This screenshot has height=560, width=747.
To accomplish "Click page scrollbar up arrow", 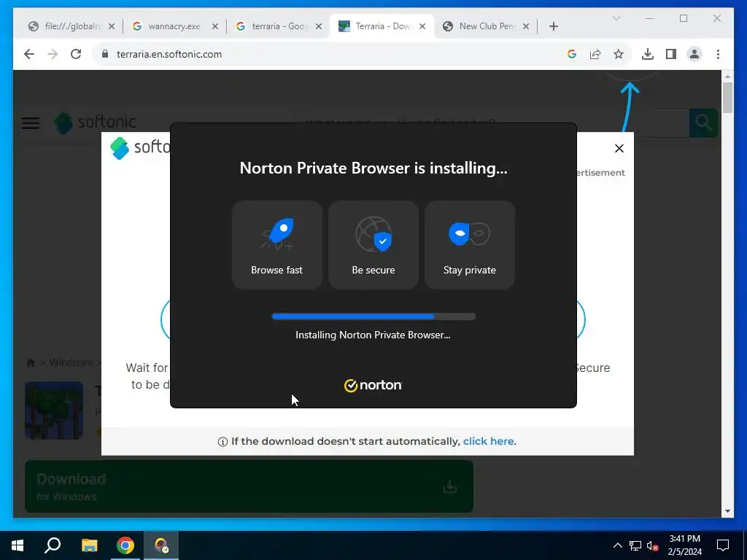I will pyautogui.click(x=727, y=76).
